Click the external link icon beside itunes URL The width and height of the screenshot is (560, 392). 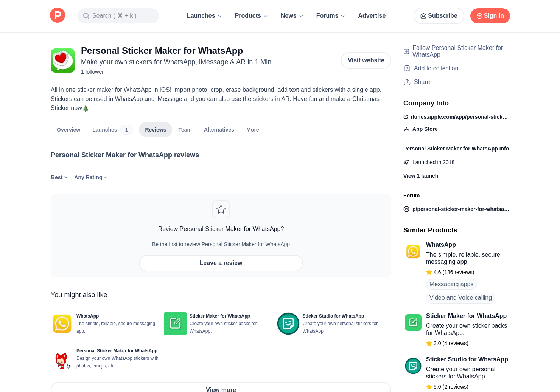pos(406,117)
